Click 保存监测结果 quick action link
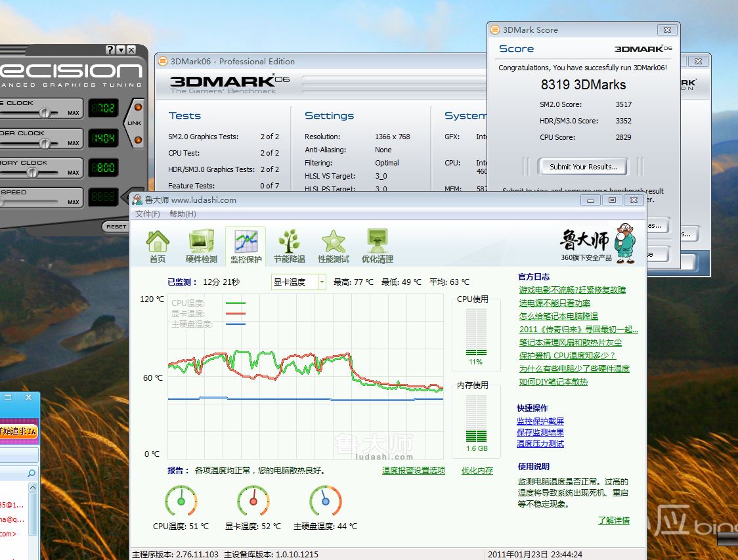738x560 pixels. click(540, 433)
